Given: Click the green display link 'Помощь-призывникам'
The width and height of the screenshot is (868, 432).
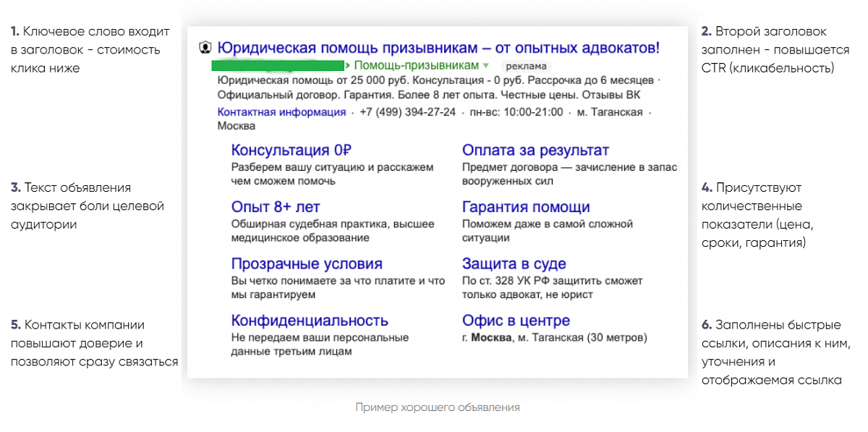Looking at the screenshot, I should coord(417,66).
